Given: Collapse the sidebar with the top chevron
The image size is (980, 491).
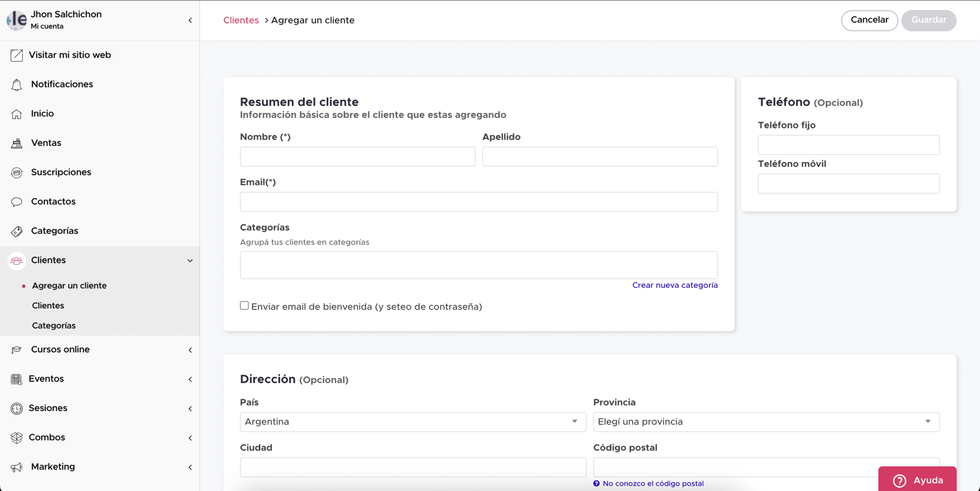Looking at the screenshot, I should tap(190, 20).
